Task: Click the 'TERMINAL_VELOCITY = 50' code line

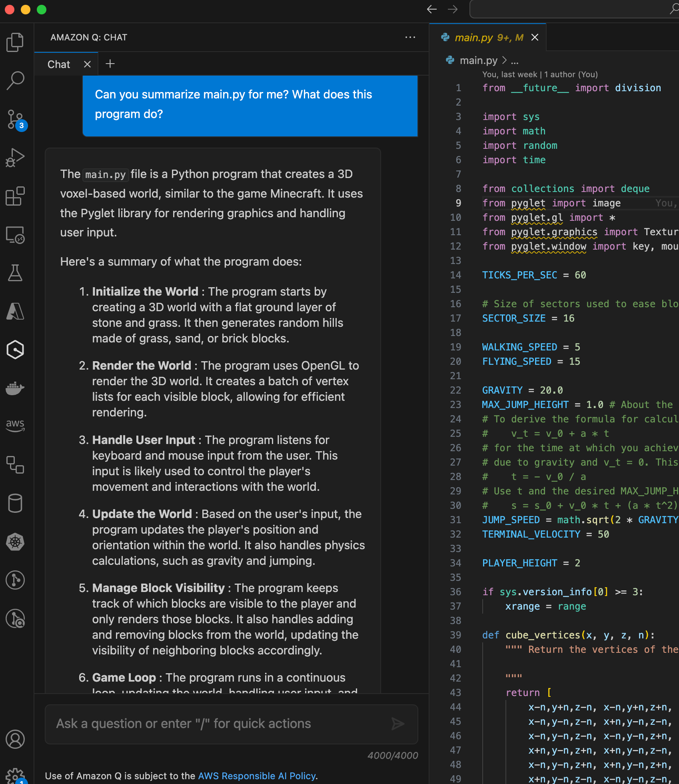Action: pyautogui.click(x=545, y=534)
